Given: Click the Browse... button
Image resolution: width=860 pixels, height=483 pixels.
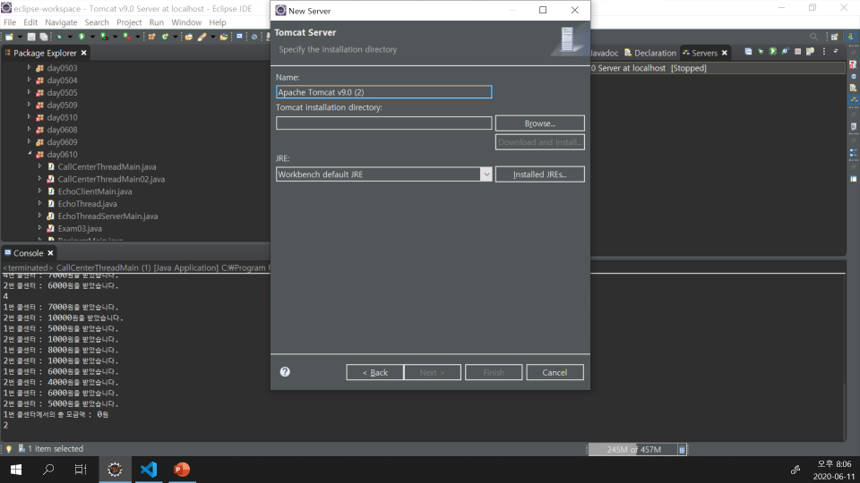Looking at the screenshot, I should (x=540, y=123).
